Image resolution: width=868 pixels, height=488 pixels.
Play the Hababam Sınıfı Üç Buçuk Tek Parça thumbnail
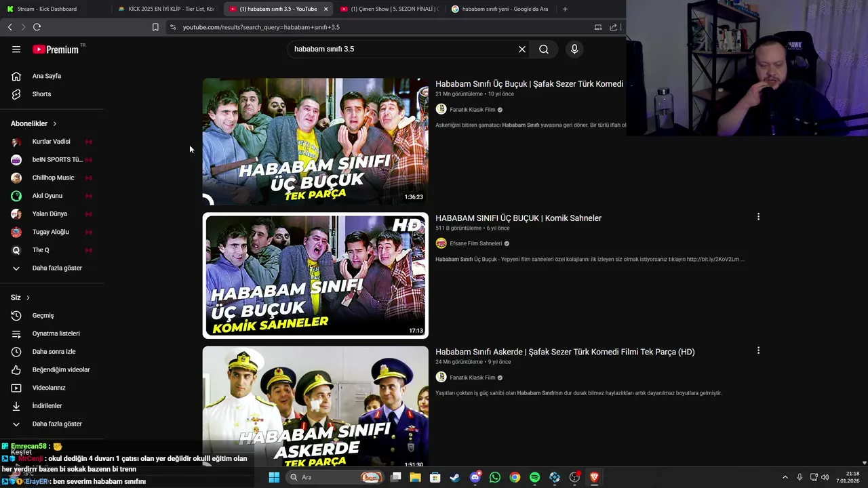[x=315, y=142]
